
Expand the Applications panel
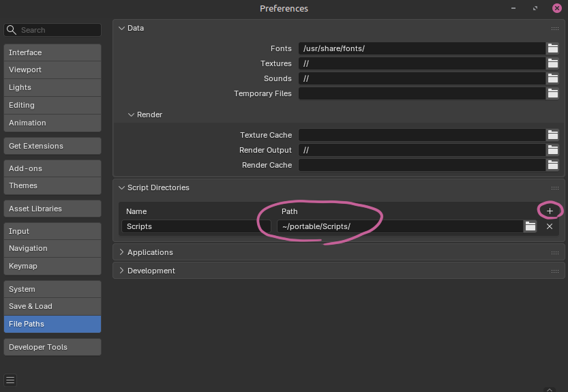(x=121, y=252)
